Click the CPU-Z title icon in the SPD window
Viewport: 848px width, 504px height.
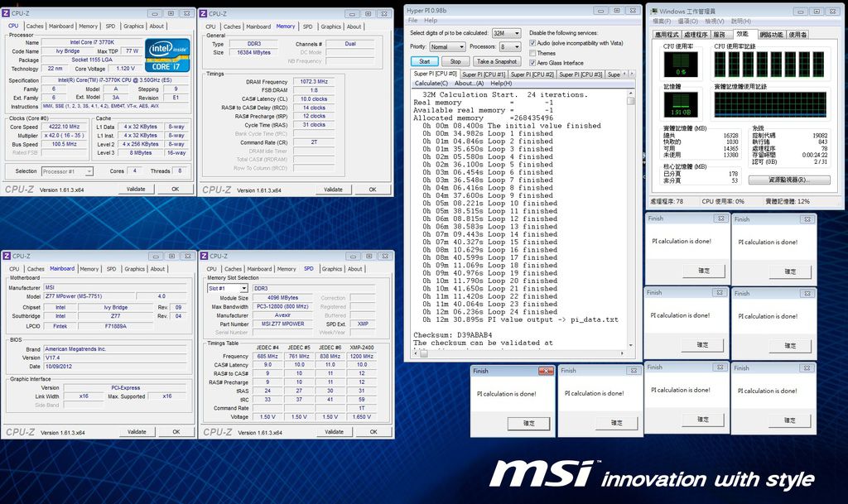point(205,256)
